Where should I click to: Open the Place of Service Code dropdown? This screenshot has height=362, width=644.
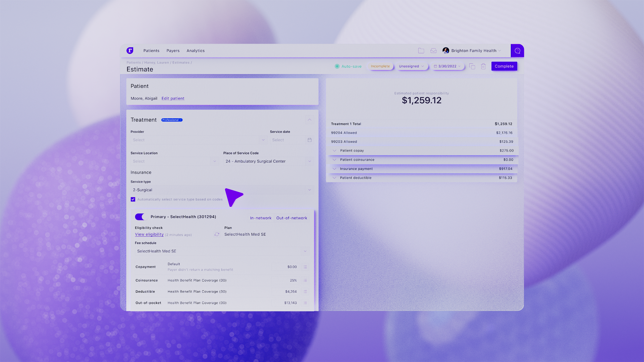269,161
